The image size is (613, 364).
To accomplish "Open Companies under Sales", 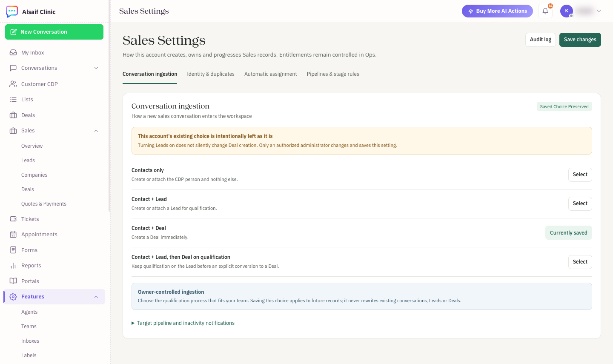I will tap(34, 175).
